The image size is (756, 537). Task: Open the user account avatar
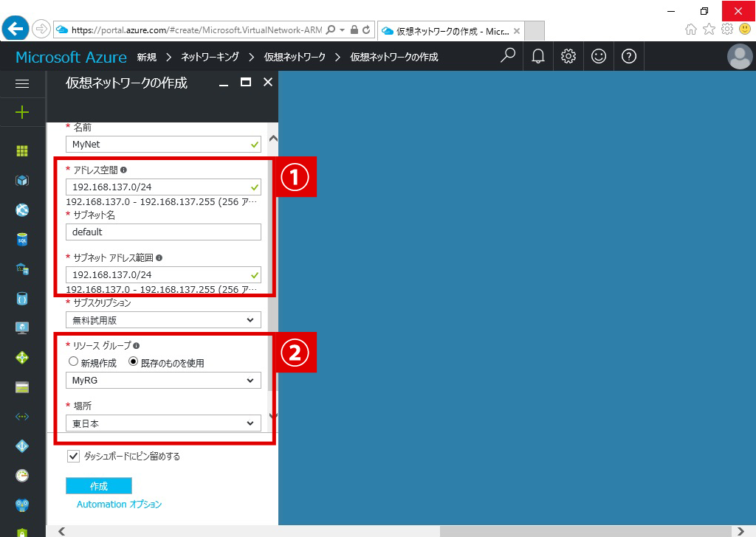point(740,56)
